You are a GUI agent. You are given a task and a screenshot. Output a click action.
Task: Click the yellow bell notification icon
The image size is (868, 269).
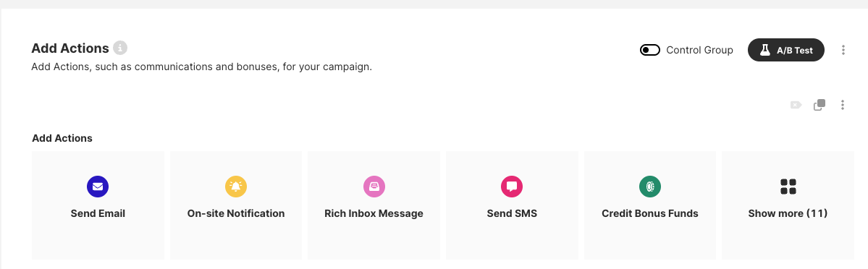(x=236, y=187)
